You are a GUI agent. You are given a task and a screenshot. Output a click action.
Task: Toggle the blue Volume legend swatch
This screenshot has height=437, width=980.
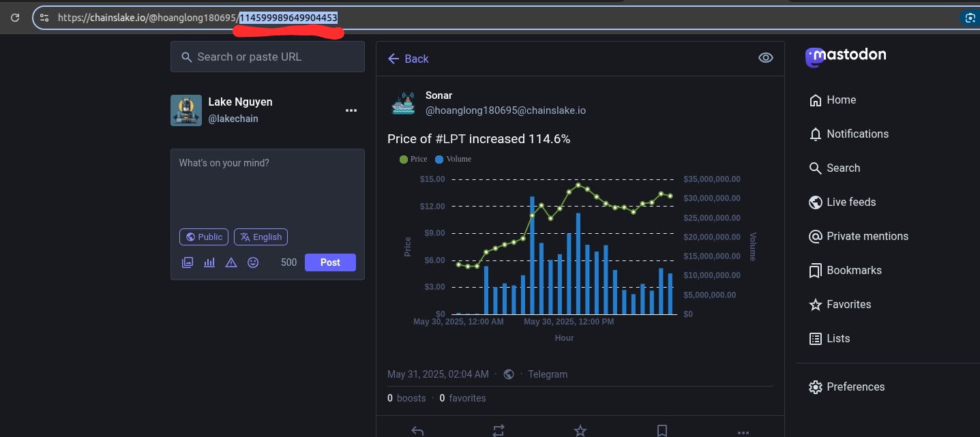(439, 159)
